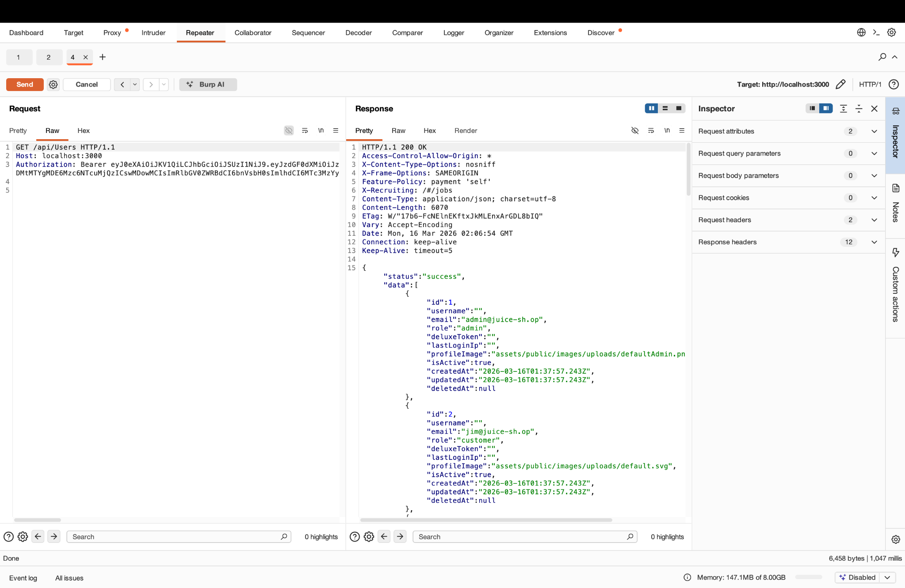Viewport: 905px width, 588px height.
Task: Open the terminal console icon
Action: (876, 32)
